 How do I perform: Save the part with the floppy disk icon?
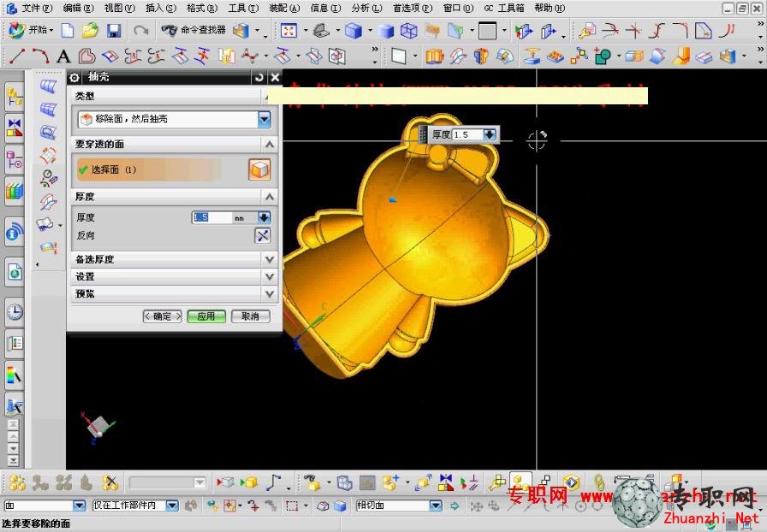[114, 32]
